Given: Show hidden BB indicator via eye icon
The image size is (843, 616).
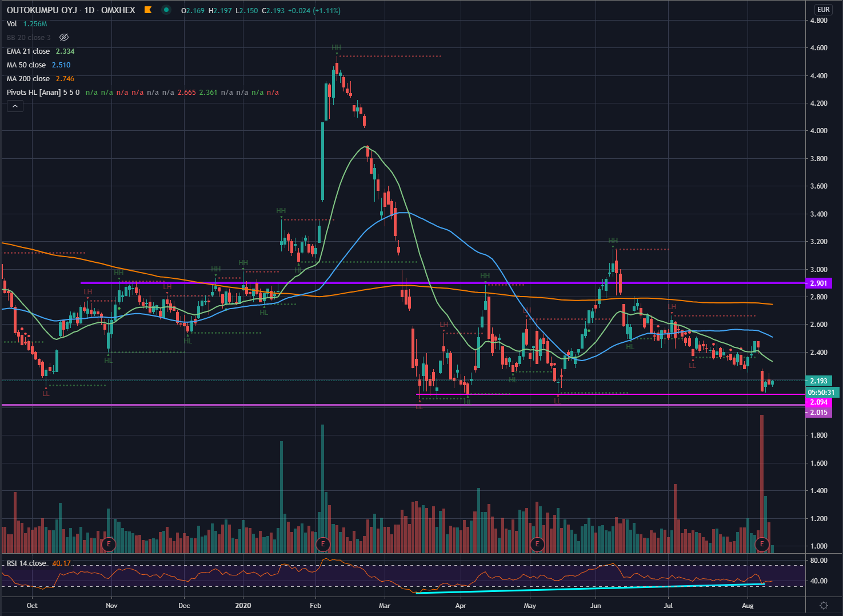Looking at the screenshot, I should pyautogui.click(x=64, y=38).
